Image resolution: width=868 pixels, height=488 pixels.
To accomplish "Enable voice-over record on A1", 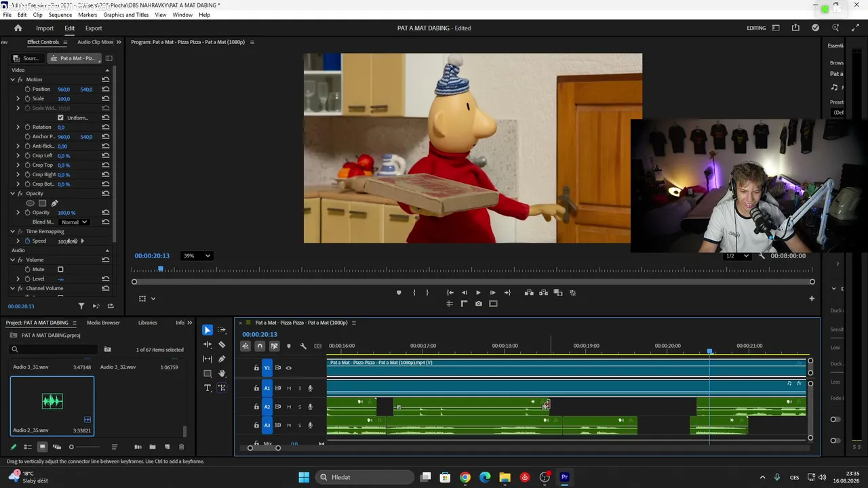I will [x=311, y=388].
